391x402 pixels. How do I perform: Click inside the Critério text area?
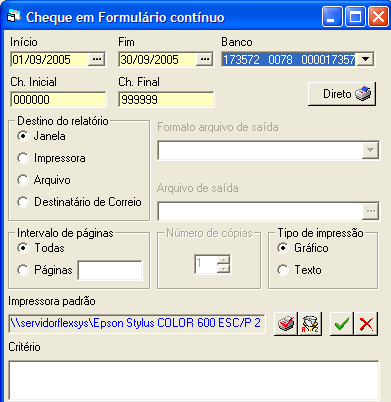[194, 381]
